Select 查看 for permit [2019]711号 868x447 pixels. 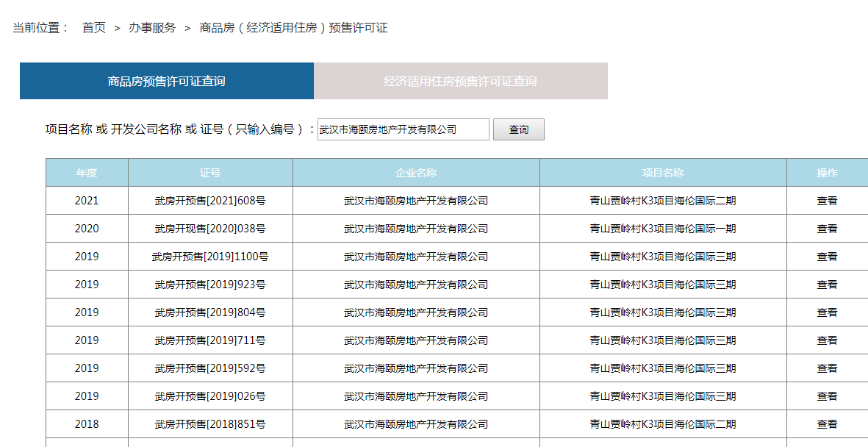[x=827, y=340]
